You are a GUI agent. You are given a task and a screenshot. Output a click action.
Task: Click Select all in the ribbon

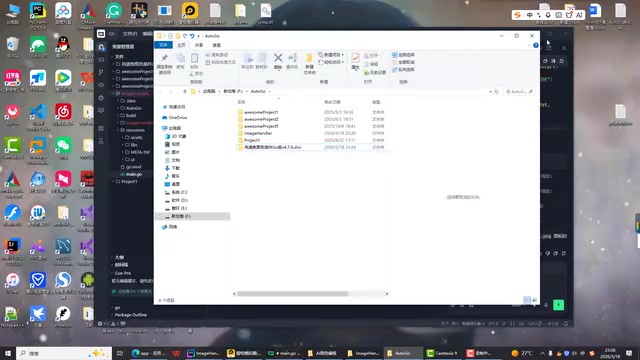pyautogui.click(x=403, y=55)
